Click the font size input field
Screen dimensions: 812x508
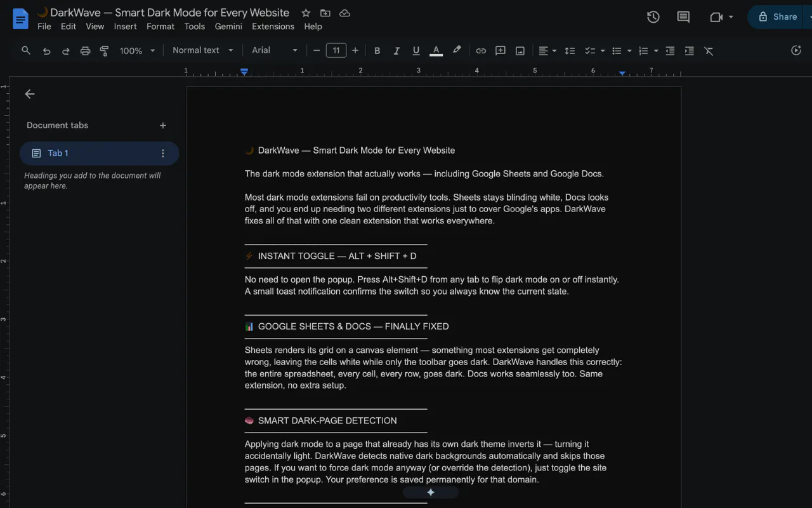336,51
